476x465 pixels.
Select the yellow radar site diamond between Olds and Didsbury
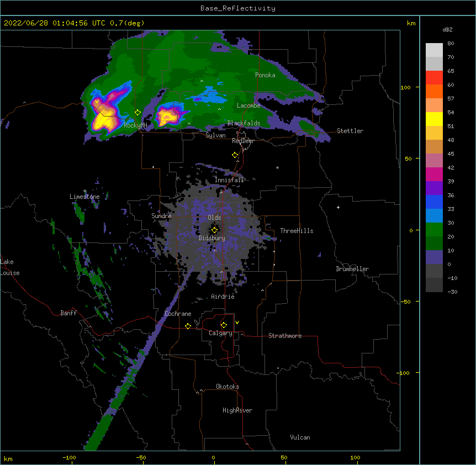(x=214, y=230)
